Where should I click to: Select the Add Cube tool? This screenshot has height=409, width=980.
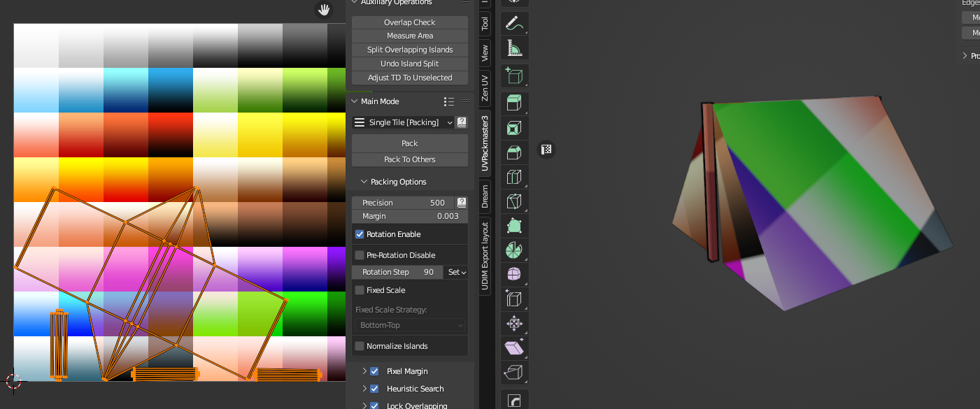coord(515,76)
